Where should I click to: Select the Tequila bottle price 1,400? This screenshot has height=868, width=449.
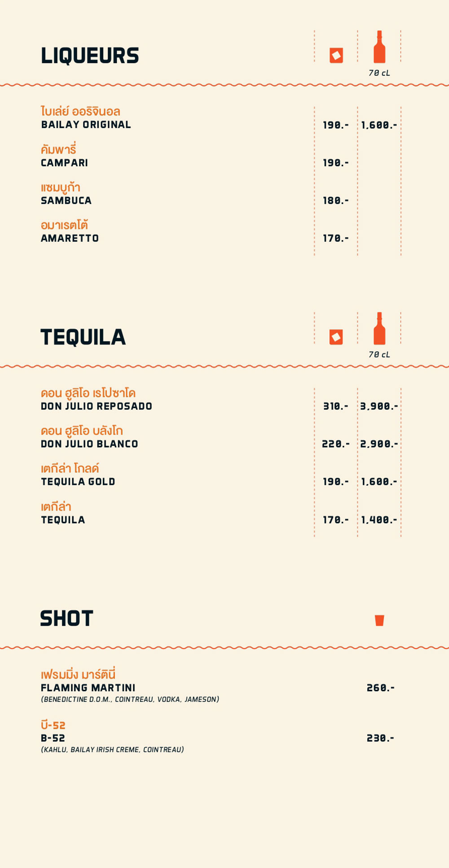(x=379, y=520)
